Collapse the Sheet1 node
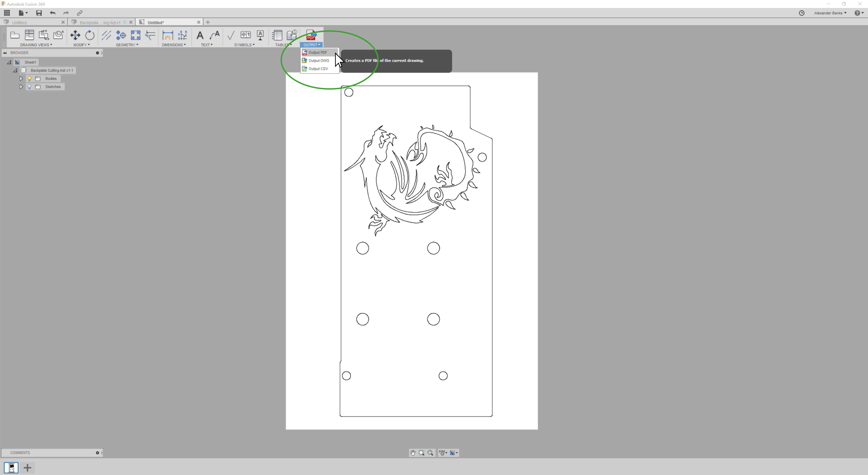Viewport: 868px width, 475px height. click(9, 62)
